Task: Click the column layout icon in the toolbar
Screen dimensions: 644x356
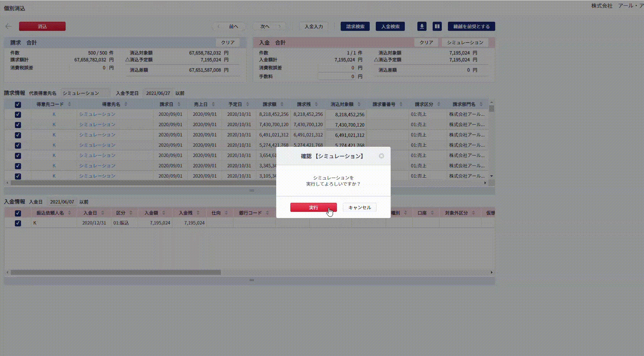Action: click(x=437, y=26)
